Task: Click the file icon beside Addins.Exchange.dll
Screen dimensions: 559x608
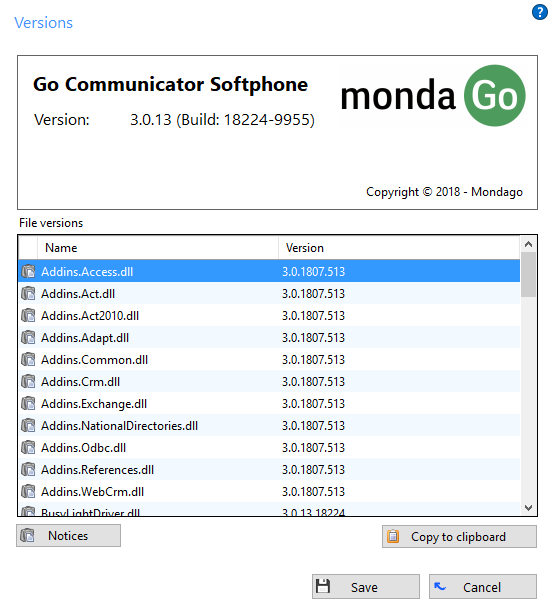Action: pos(28,404)
